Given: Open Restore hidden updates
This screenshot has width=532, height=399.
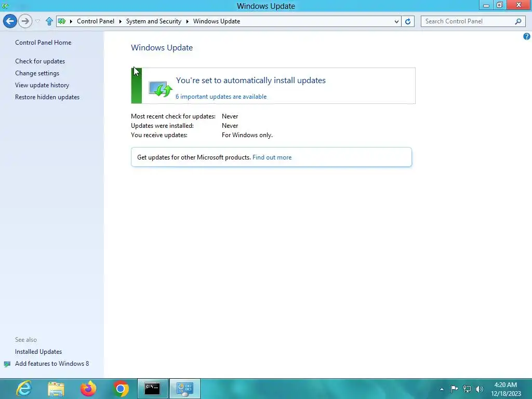Looking at the screenshot, I should 47,97.
